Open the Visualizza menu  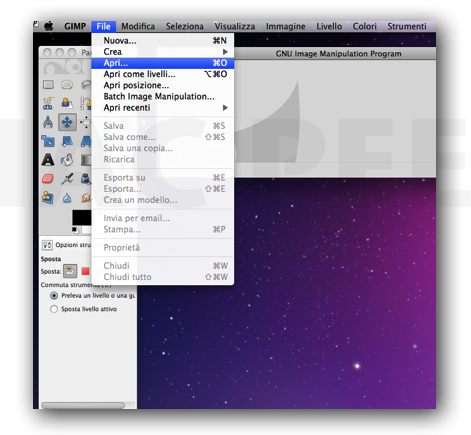point(235,26)
